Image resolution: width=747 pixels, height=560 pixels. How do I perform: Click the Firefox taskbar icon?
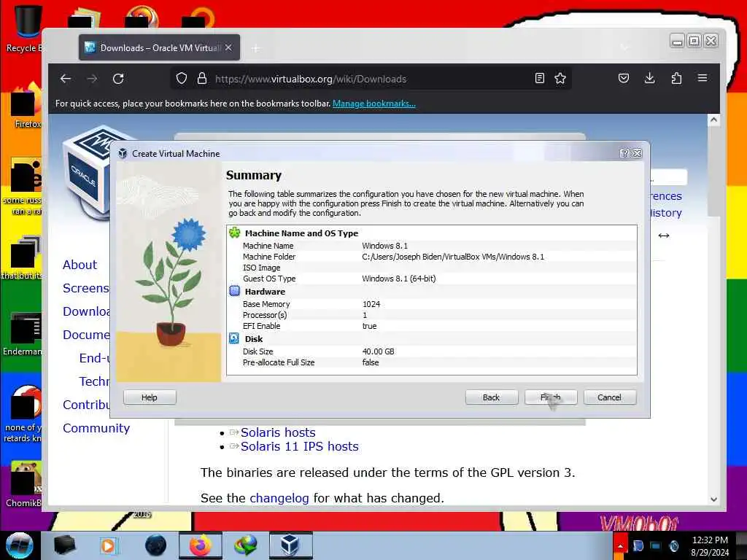[x=200, y=545]
